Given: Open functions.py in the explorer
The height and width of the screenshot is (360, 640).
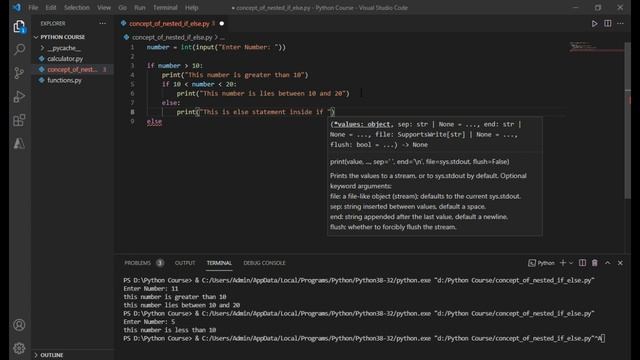Looking at the screenshot, I should point(64,80).
